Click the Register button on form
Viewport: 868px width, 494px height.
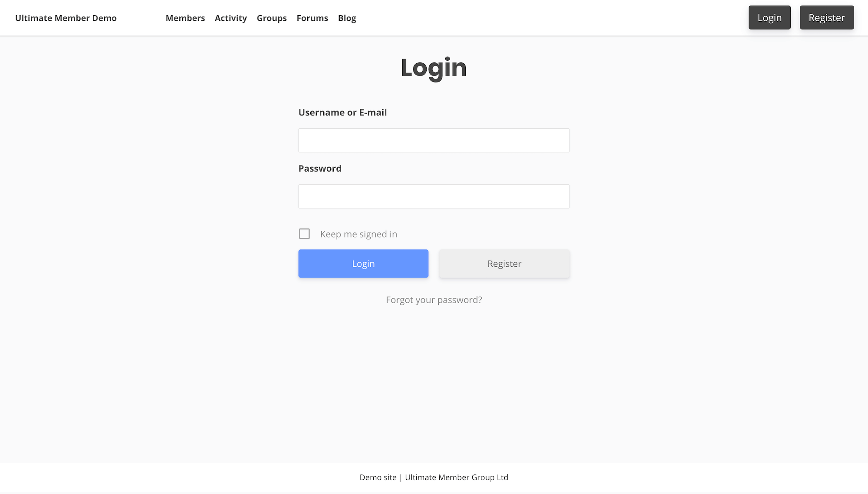[504, 263]
